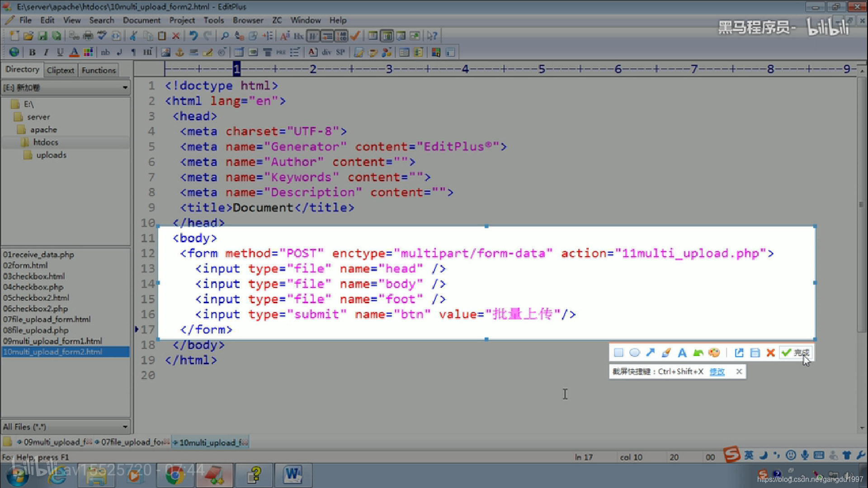Click the Open file toolbar icon
This screenshot has width=868, height=488.
pos(28,36)
